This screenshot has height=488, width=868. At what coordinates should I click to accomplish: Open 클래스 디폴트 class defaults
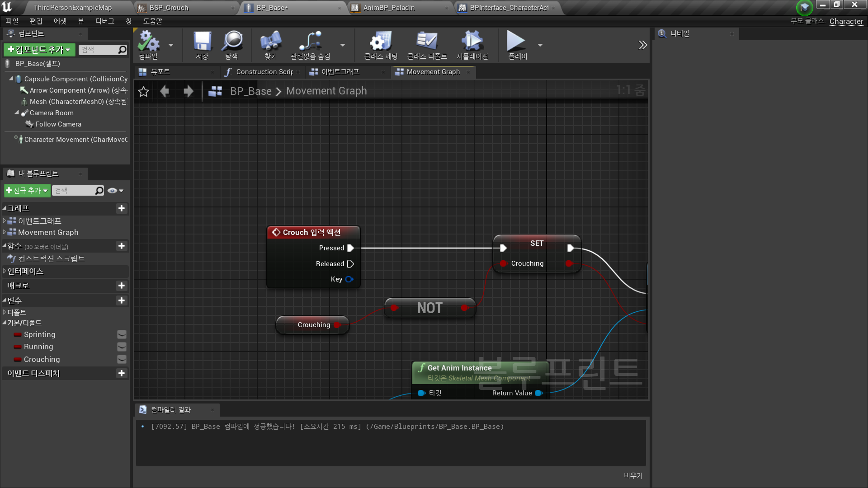click(x=427, y=44)
